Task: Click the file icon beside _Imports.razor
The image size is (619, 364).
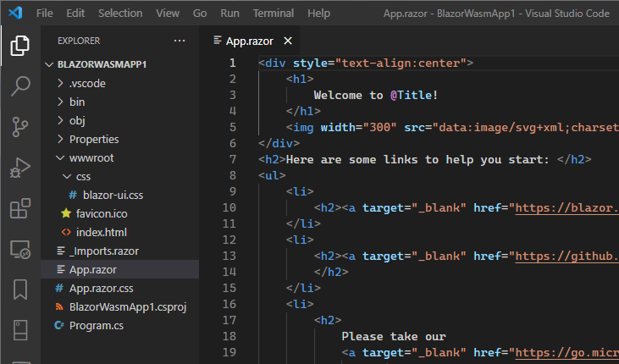Action: click(x=61, y=251)
